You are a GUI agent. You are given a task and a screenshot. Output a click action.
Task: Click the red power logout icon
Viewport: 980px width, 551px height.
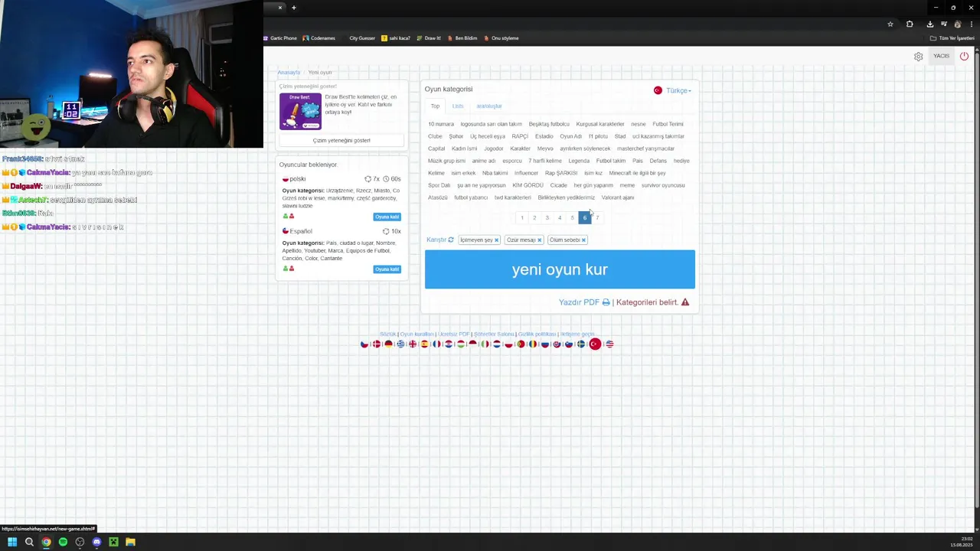pos(964,56)
